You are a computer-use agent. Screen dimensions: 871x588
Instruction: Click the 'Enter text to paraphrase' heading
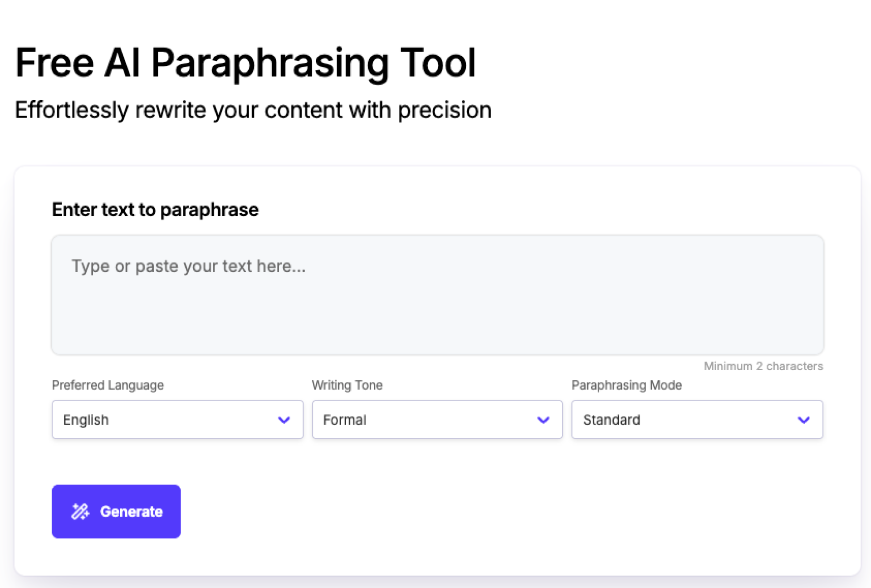pyautogui.click(x=155, y=210)
